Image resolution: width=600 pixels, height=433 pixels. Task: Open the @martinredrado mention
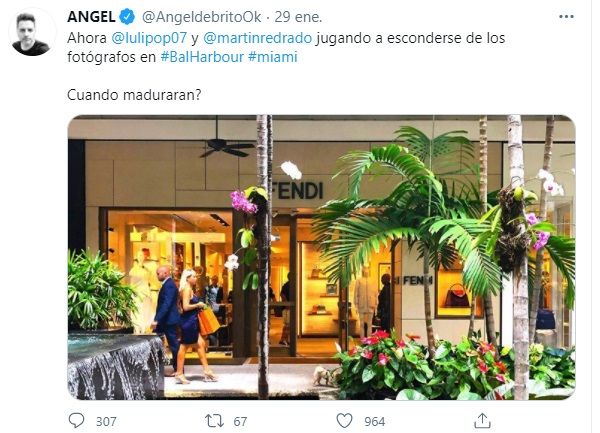[x=258, y=38]
